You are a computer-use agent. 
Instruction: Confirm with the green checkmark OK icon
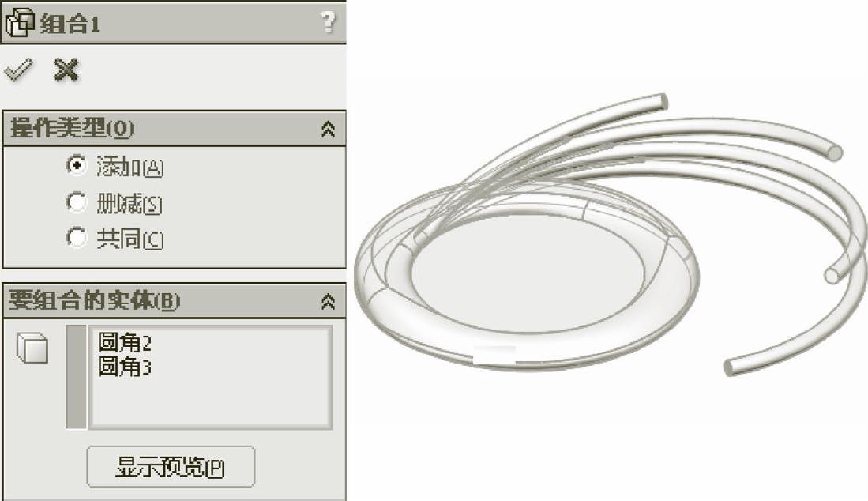point(17,70)
